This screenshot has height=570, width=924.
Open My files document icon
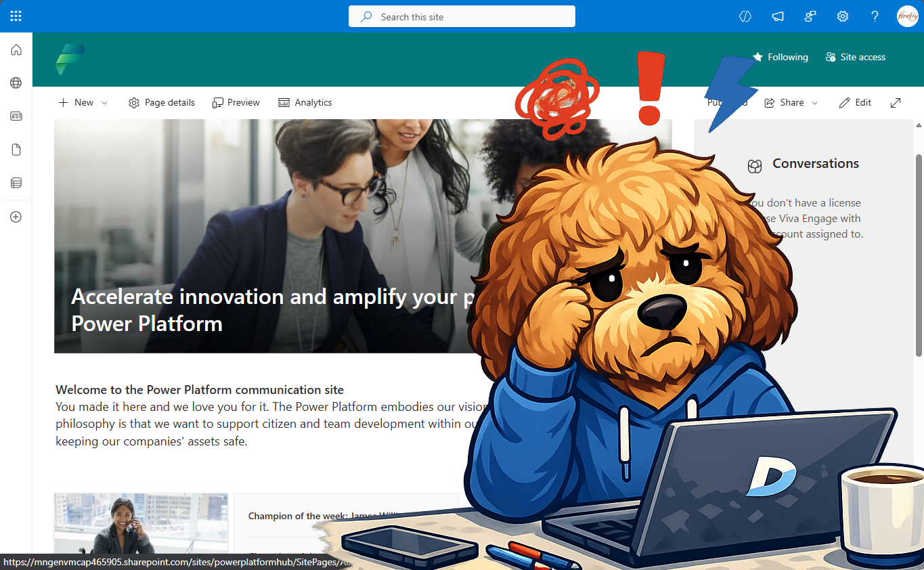pos(16,150)
